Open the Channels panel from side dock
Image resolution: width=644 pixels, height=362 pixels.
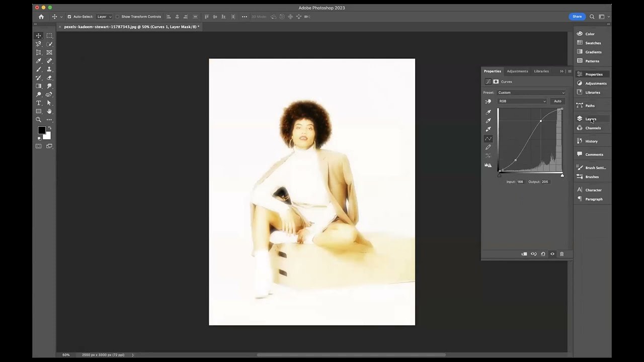tap(593, 128)
